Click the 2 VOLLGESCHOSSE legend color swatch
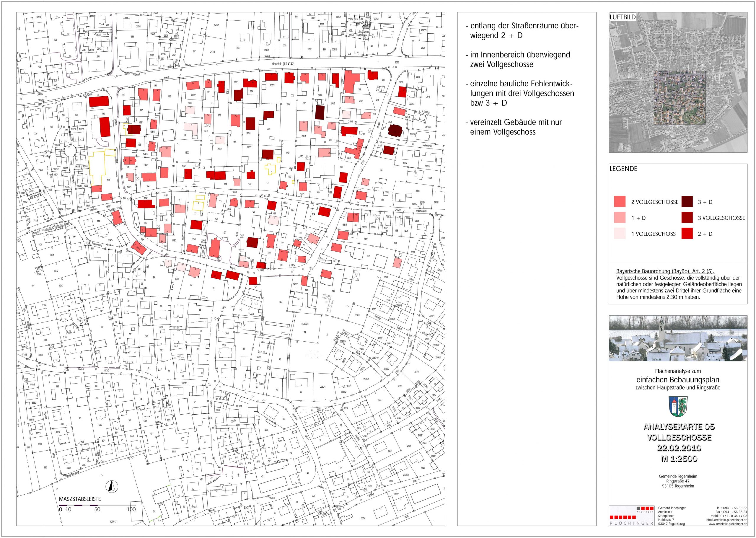This screenshot has width=756, height=538. [620, 201]
